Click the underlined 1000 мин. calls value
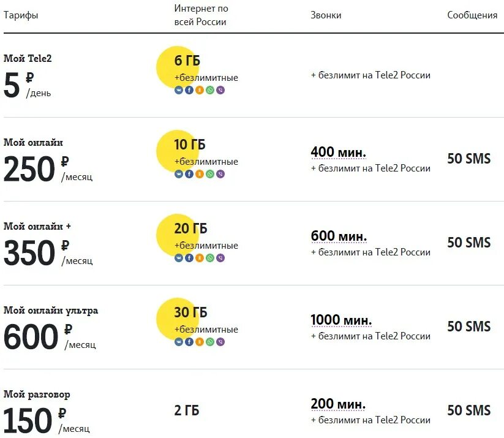This screenshot has width=504, height=438. [341, 320]
